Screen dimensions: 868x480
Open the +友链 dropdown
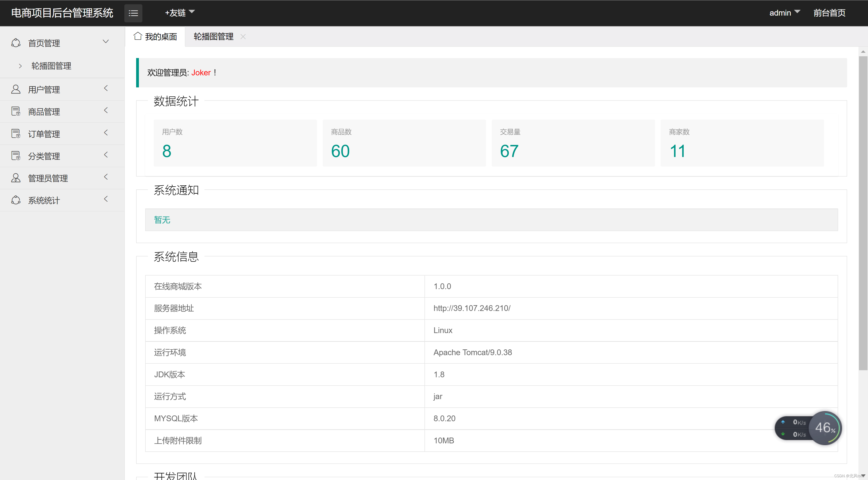point(180,13)
